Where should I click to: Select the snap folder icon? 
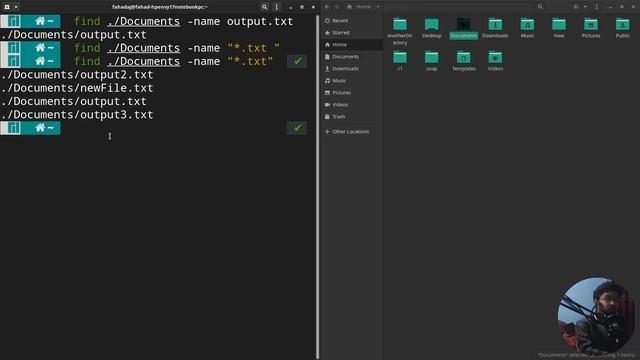coord(431,57)
